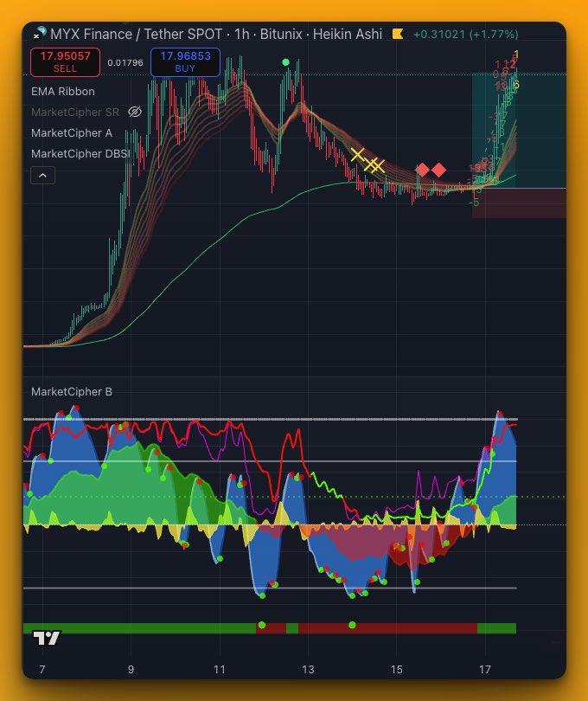The width and height of the screenshot is (588, 701).
Task: Click the red stop-loss zone of position
Action: coord(519,203)
